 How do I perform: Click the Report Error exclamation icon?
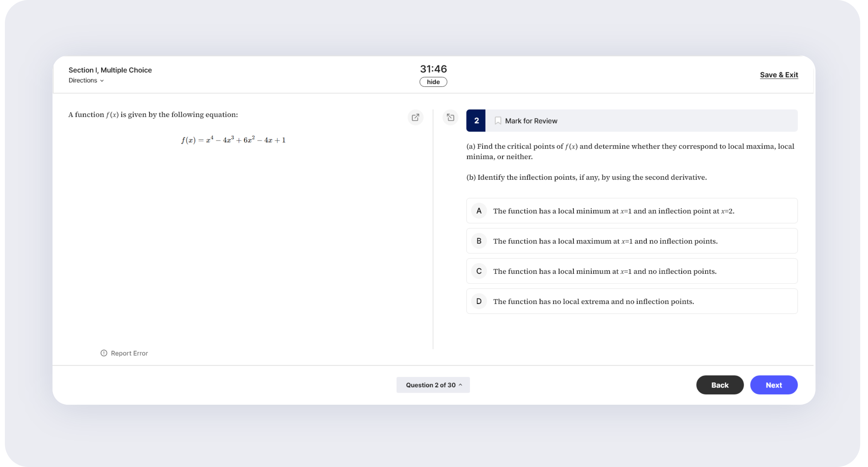pos(104,353)
